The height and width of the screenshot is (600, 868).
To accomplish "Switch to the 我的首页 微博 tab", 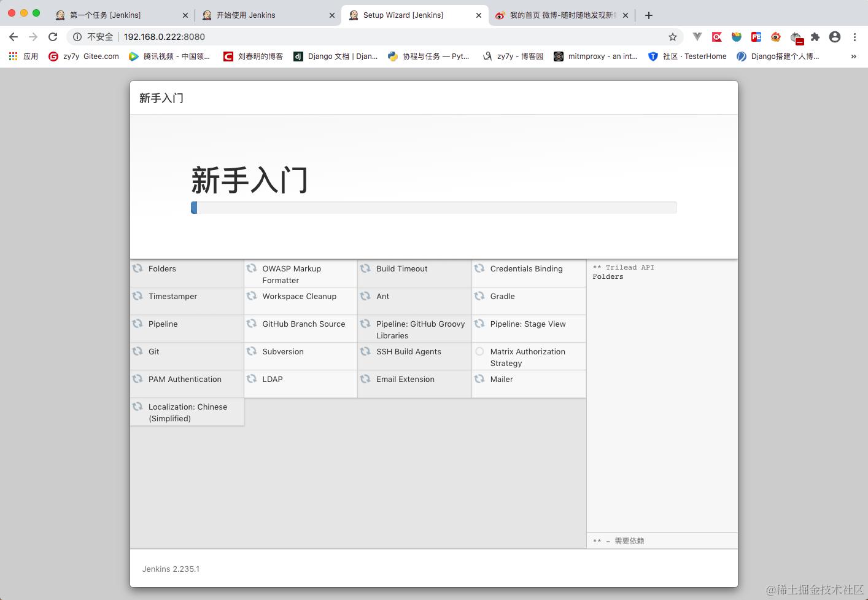I will (563, 15).
